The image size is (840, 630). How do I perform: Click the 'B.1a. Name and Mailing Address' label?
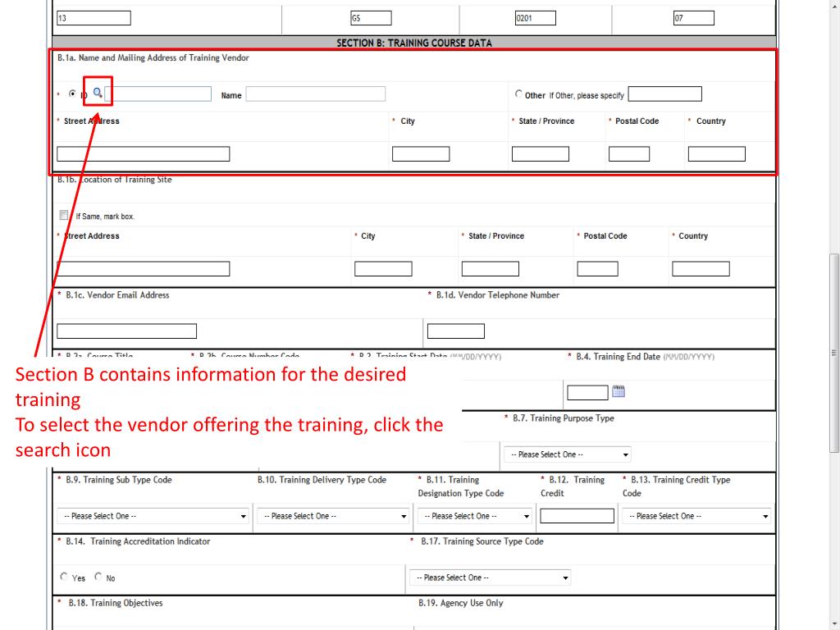click(x=153, y=58)
